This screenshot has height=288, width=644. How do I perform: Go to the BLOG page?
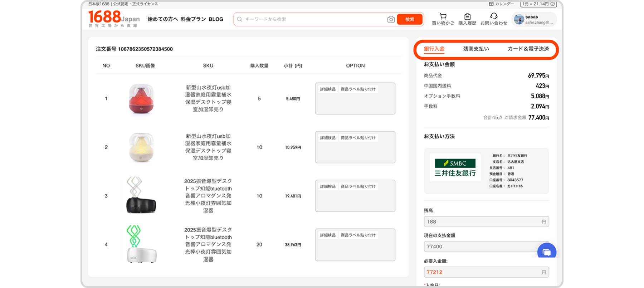coord(216,19)
